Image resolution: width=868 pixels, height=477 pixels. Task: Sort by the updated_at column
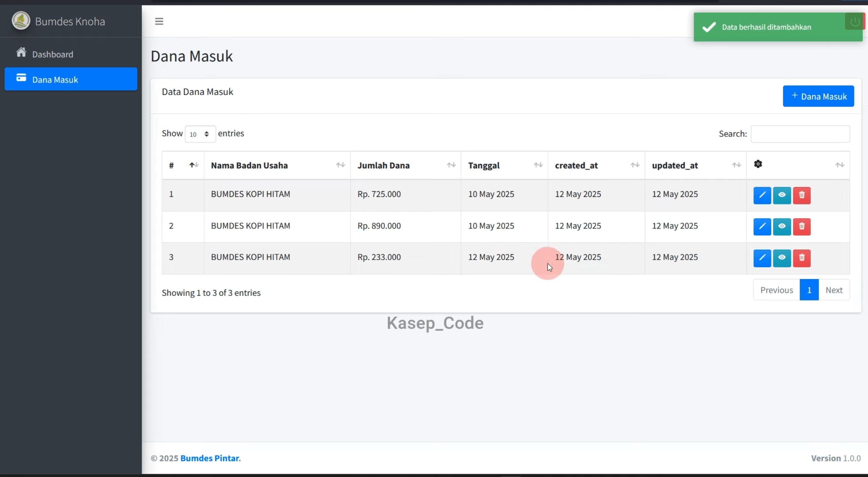695,165
